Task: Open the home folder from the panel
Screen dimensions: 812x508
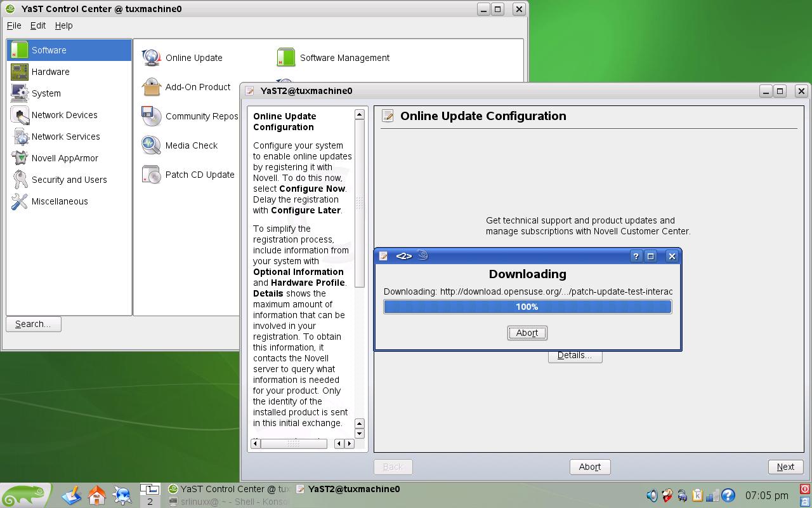Action: (x=97, y=495)
